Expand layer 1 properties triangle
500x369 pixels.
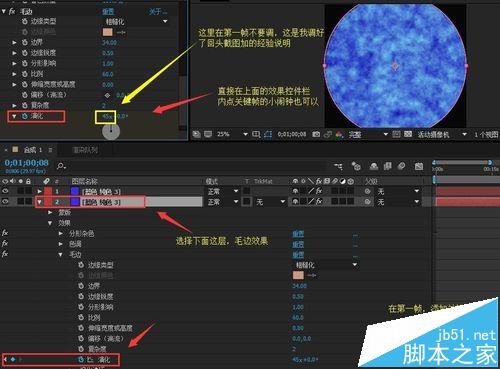click(40, 191)
